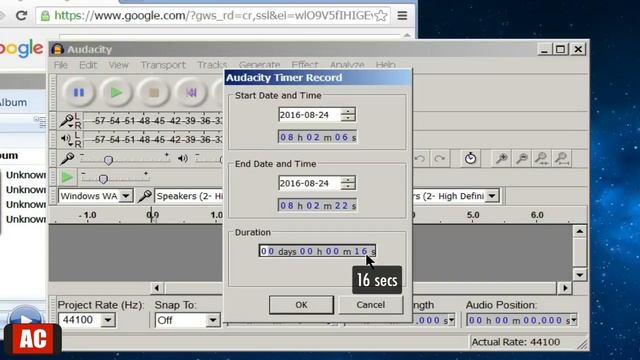This screenshot has width=640, height=360.
Task: Click the Start Date field 2016-08-24
Action: [309, 115]
